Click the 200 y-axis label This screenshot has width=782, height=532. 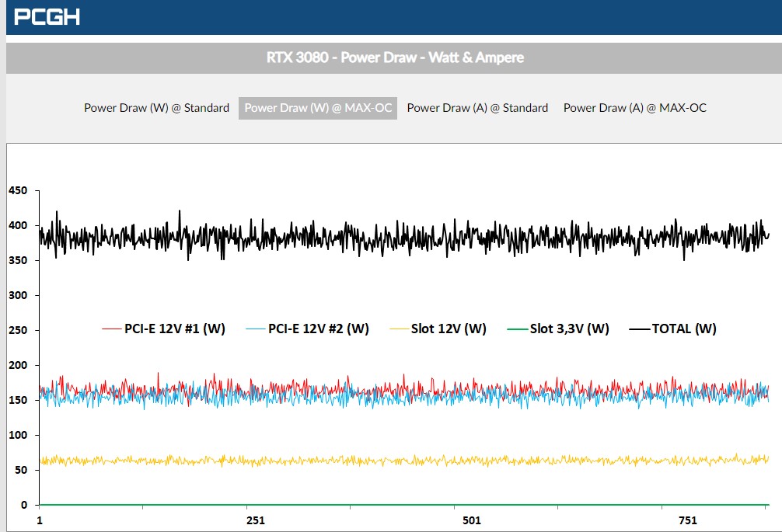tap(18, 365)
